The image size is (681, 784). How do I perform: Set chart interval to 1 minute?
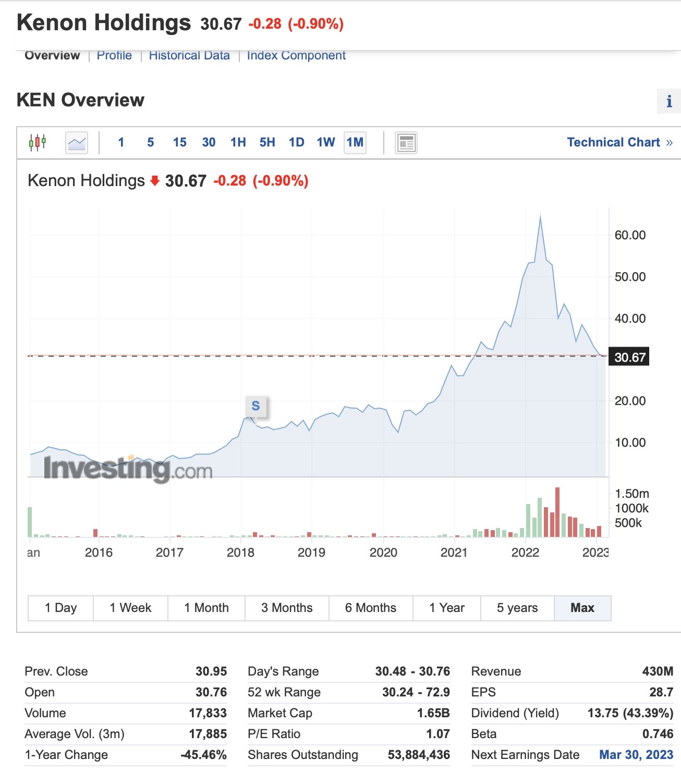121,142
